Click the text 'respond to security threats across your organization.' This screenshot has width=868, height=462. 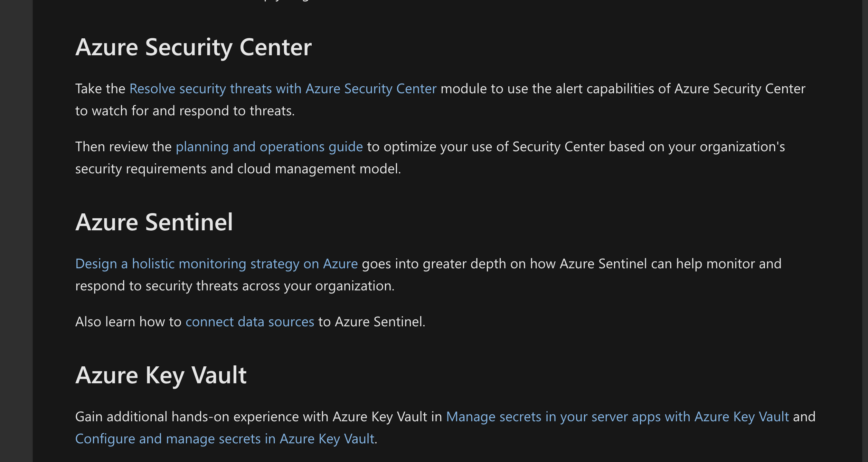click(235, 286)
